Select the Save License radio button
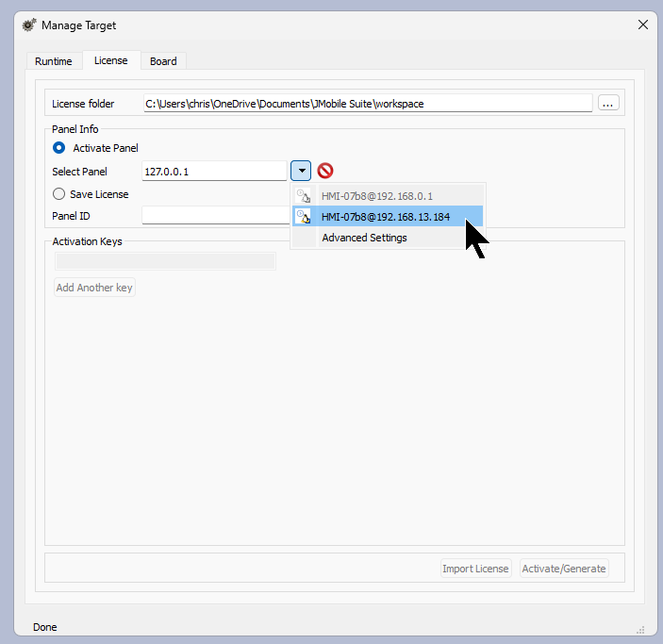 click(58, 194)
